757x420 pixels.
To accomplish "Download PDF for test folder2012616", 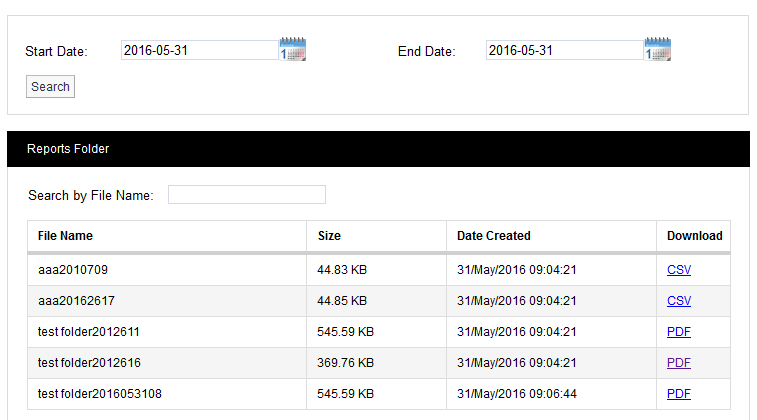I will click(679, 363).
